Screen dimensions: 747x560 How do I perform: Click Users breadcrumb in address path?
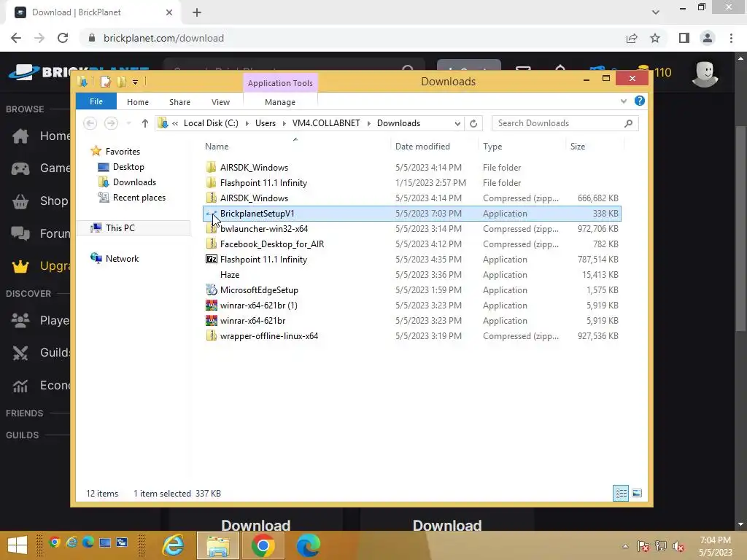(266, 122)
